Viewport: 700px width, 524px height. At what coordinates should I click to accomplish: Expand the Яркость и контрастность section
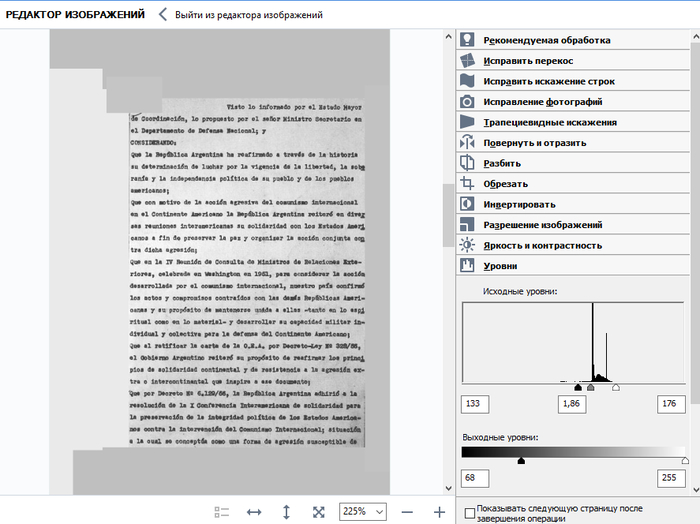(542, 245)
